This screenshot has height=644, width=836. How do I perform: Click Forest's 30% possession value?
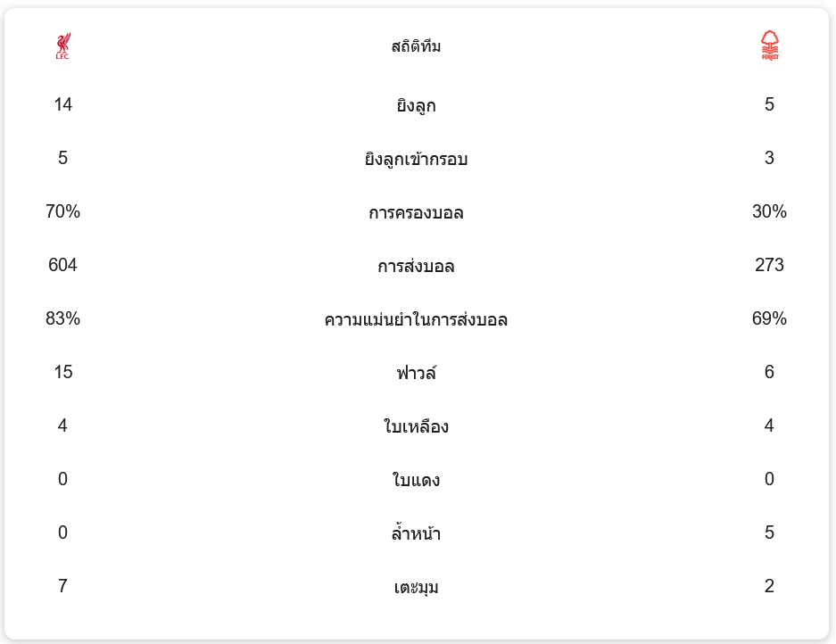pos(769,211)
